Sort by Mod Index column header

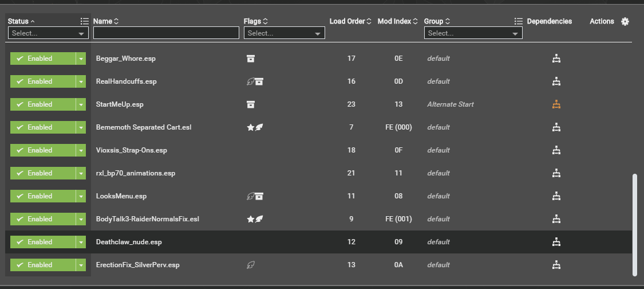point(398,21)
